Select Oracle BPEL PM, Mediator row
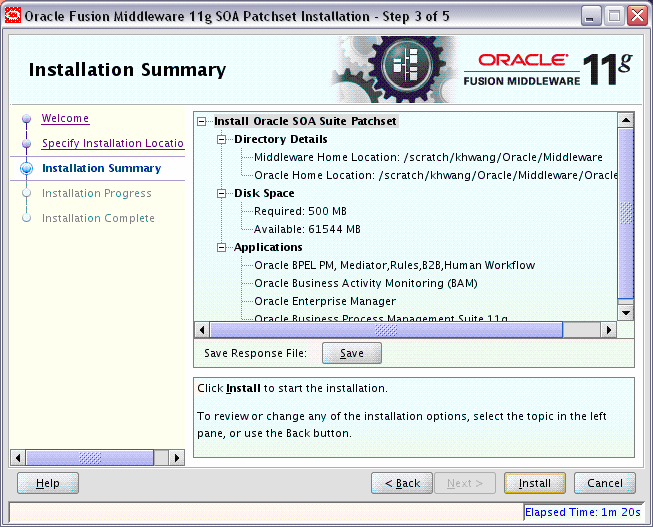 pyautogui.click(x=394, y=265)
